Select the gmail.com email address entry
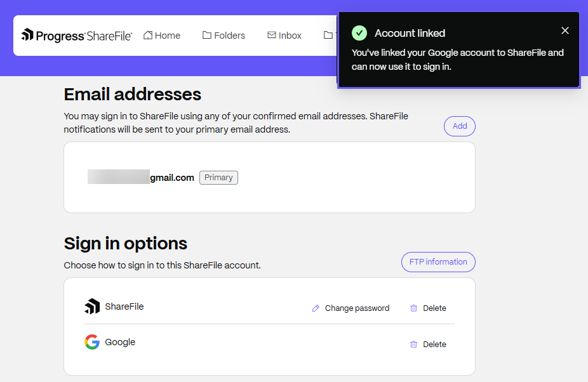Image resolution: width=588 pixels, height=382 pixels. (141, 178)
